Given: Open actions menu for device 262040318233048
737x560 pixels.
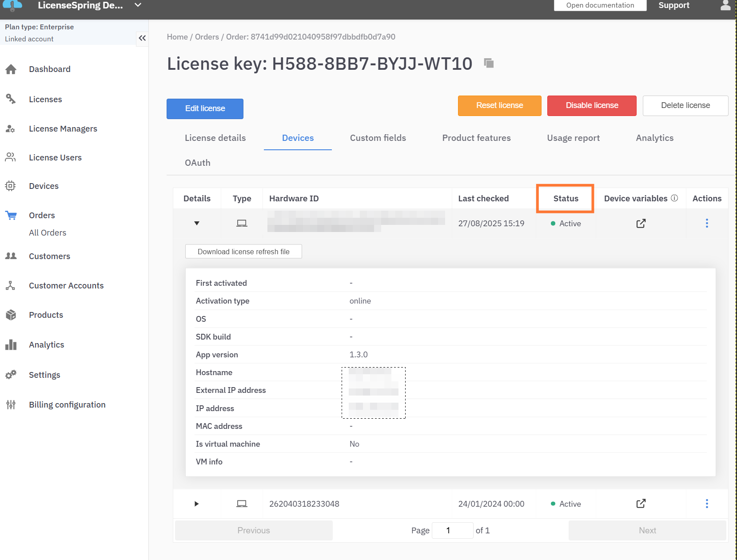Looking at the screenshot, I should click(x=707, y=504).
